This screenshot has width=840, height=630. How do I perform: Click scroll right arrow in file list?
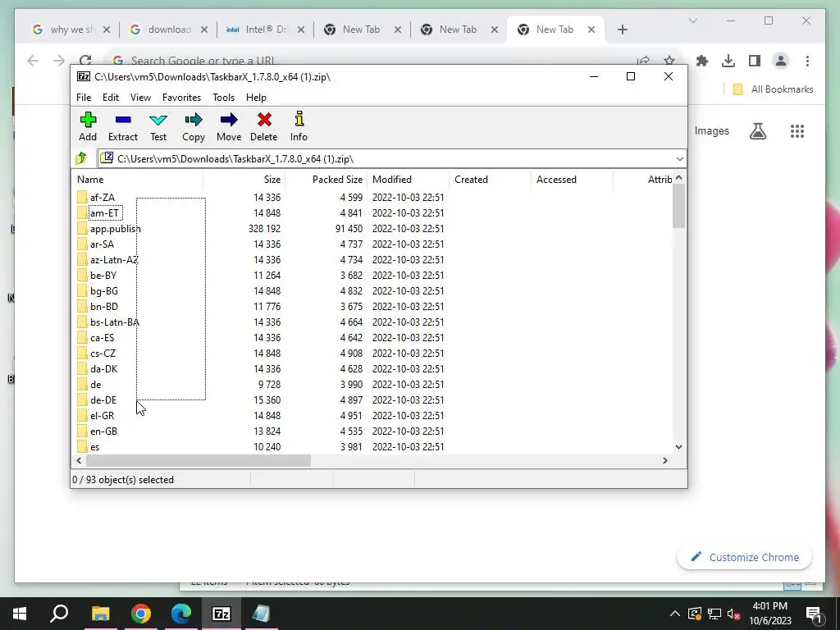pos(664,461)
